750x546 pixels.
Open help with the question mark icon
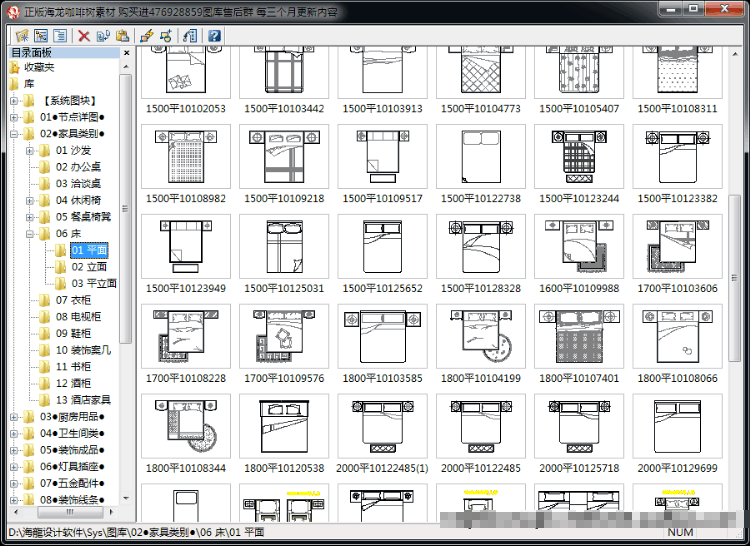coord(215,36)
